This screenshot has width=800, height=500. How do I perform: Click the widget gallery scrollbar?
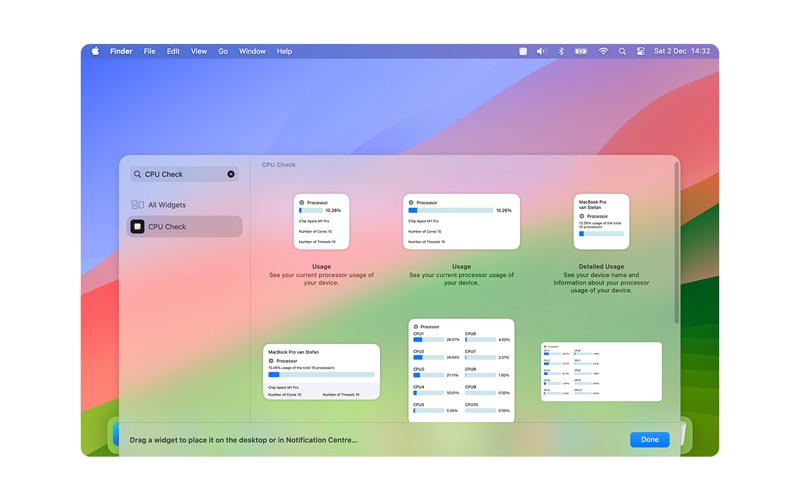(x=677, y=243)
